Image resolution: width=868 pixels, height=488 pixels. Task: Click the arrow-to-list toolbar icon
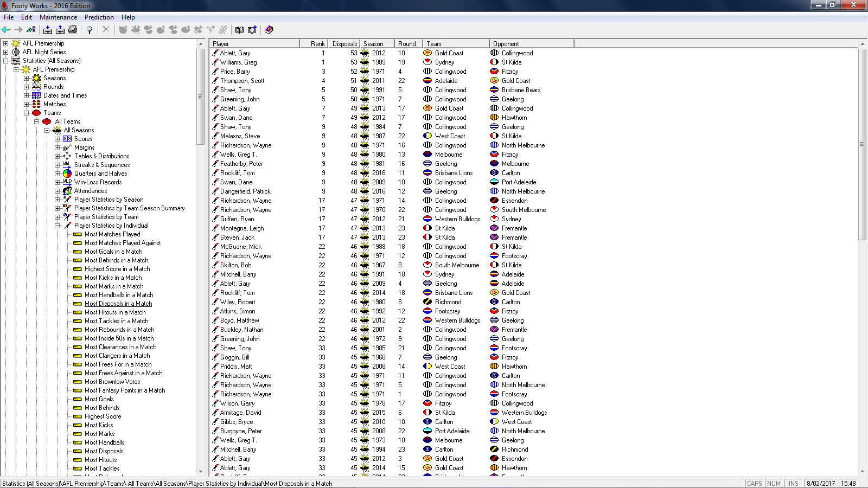[x=31, y=30]
